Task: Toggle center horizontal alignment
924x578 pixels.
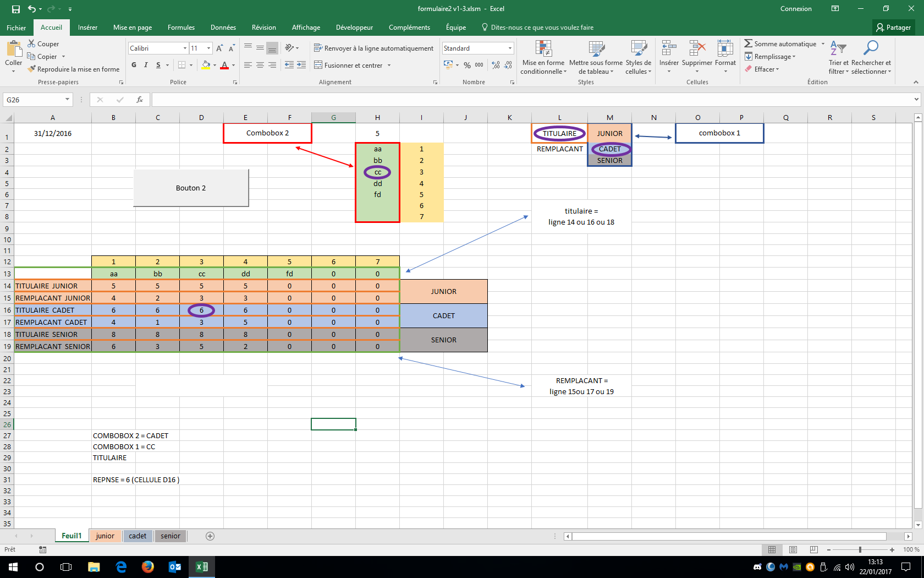Action: click(260, 65)
